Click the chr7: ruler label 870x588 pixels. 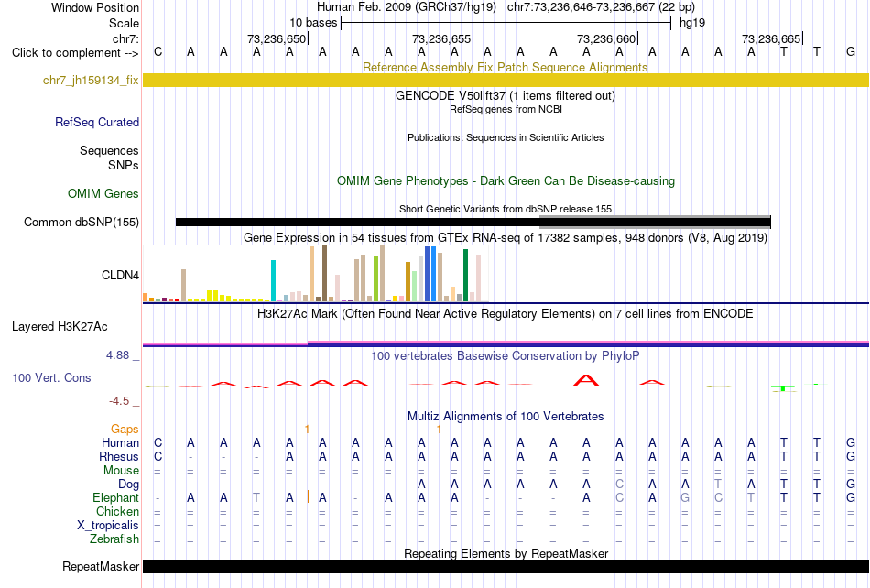coord(125,38)
